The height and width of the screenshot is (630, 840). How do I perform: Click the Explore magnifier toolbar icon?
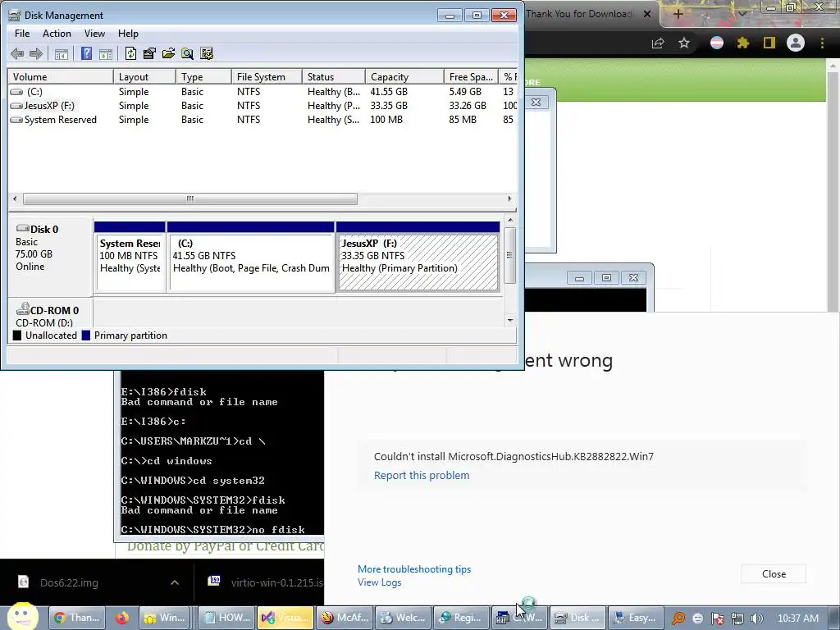pyautogui.click(x=188, y=53)
